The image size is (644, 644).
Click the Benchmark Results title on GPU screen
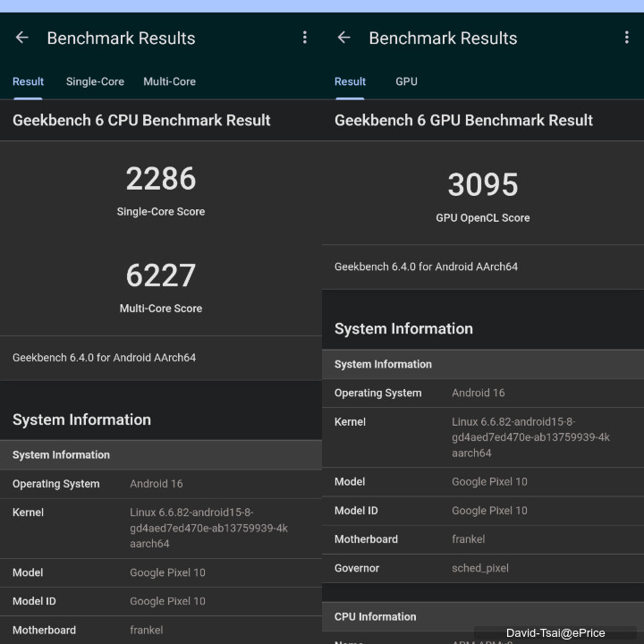[443, 38]
